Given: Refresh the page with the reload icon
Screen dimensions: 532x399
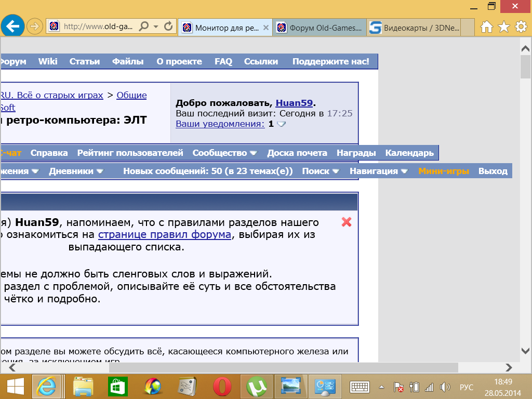Looking at the screenshot, I should (x=168, y=26).
